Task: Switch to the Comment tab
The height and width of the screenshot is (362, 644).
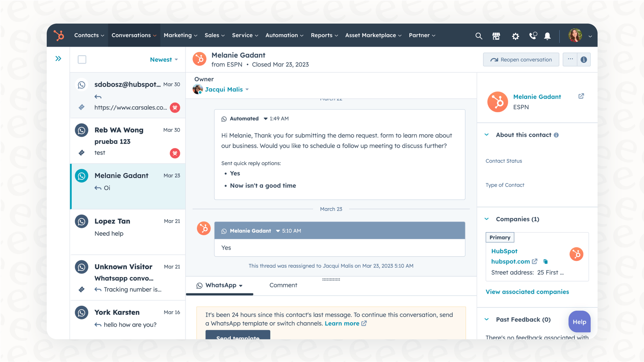Action: (283, 285)
